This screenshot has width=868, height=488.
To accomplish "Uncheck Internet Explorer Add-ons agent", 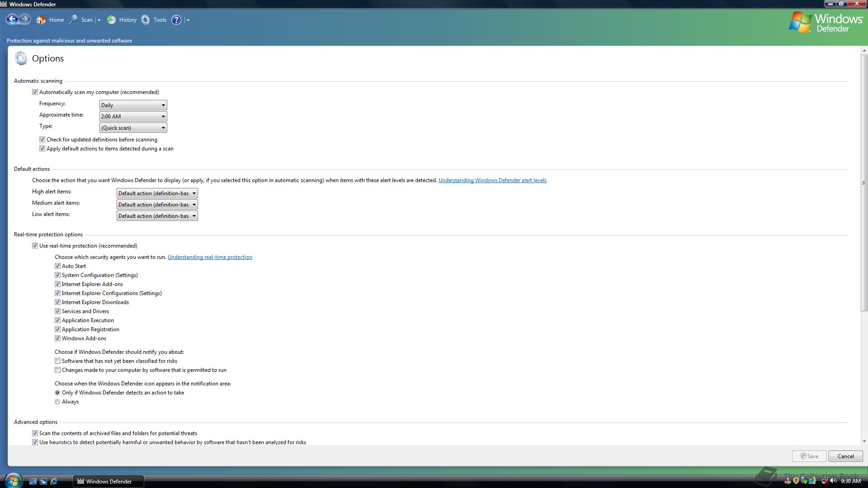I will 57,284.
